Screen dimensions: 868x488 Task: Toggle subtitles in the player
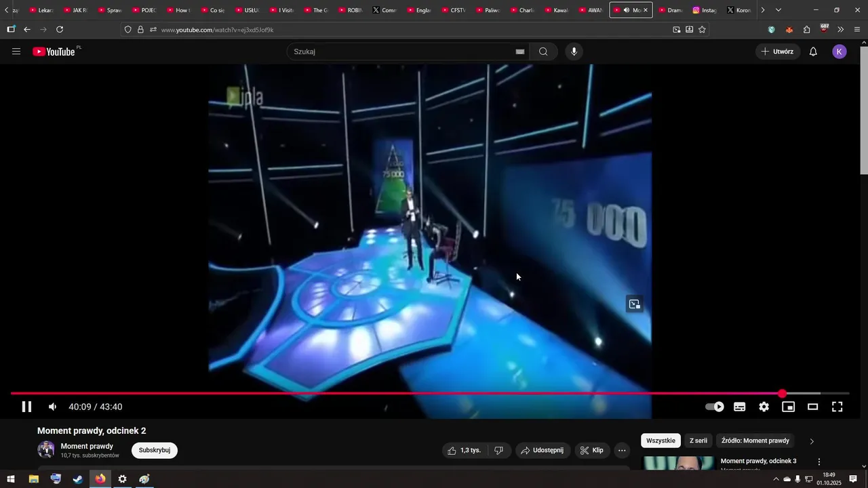coord(740,407)
